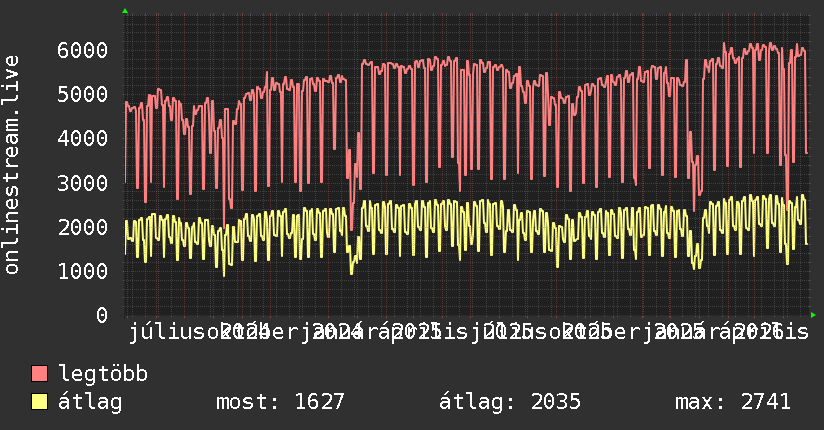Select the 'átlag' legend label beside yellow swatch
Screen dimensions: 824x430
pos(90,402)
